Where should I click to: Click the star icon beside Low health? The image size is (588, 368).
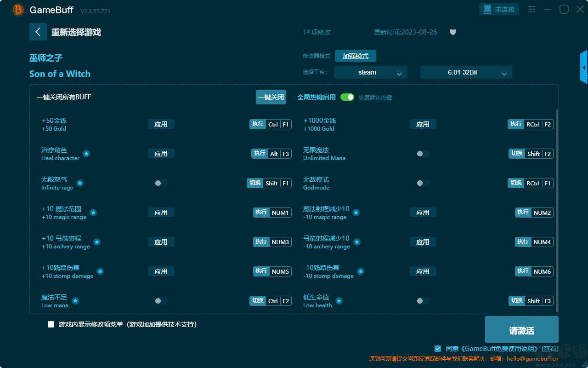click(339, 301)
